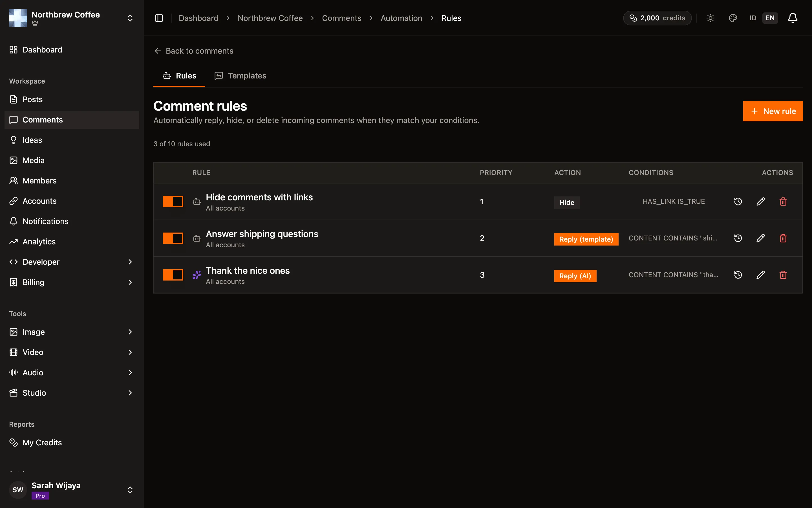Open My Credits report
The image size is (812, 508).
[x=72, y=443]
